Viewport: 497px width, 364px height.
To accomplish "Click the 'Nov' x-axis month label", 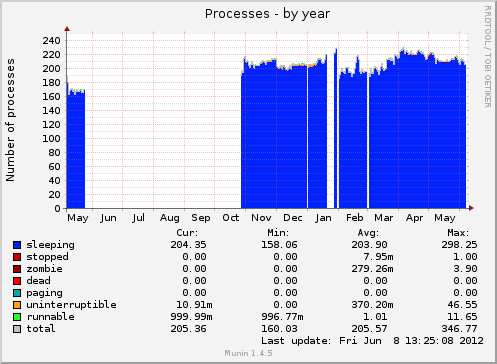I will (x=261, y=218).
